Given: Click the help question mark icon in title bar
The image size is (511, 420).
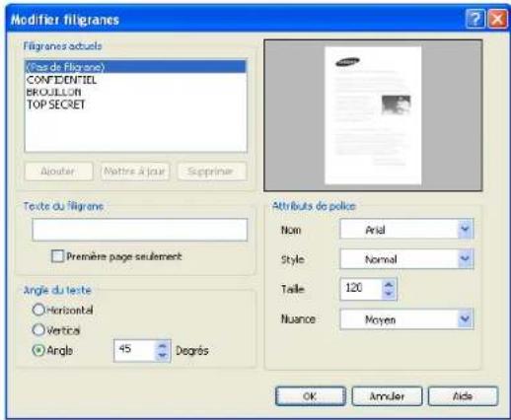Looking at the screenshot, I should (x=474, y=20).
